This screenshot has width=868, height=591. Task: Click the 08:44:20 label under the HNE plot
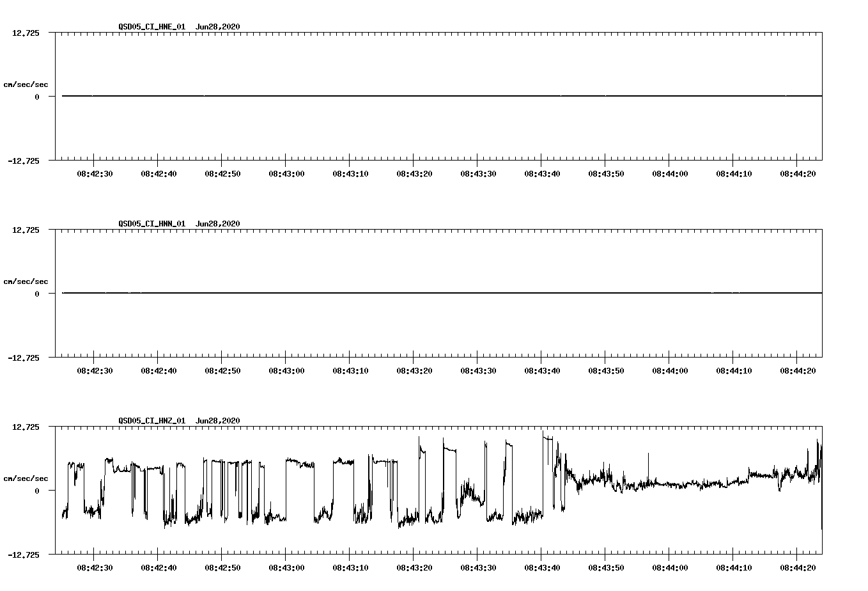coord(798,174)
